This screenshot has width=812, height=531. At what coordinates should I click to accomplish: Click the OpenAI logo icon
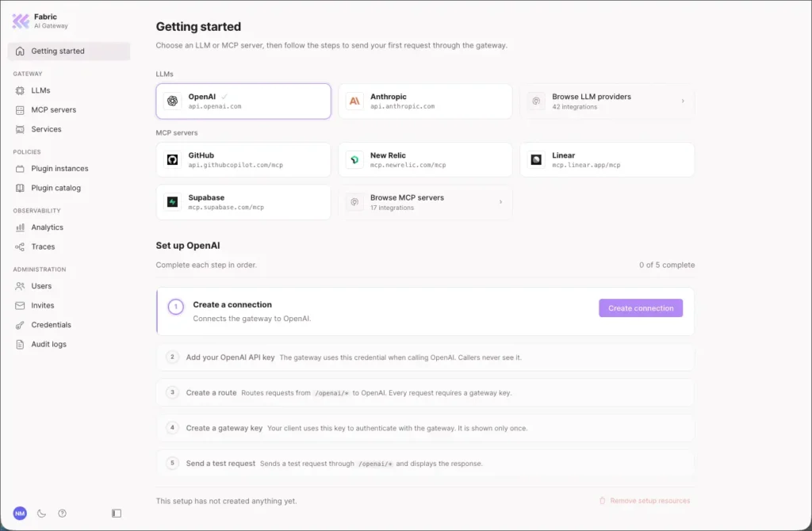(x=172, y=101)
